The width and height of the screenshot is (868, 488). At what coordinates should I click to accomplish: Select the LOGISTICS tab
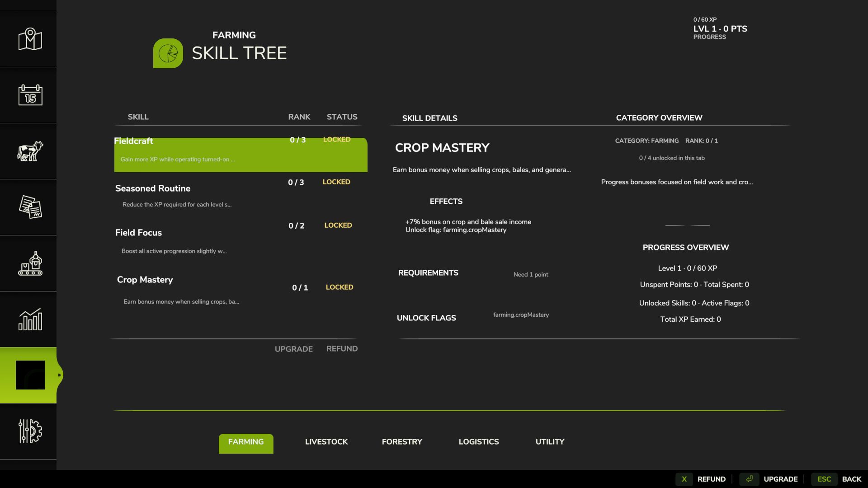(478, 442)
